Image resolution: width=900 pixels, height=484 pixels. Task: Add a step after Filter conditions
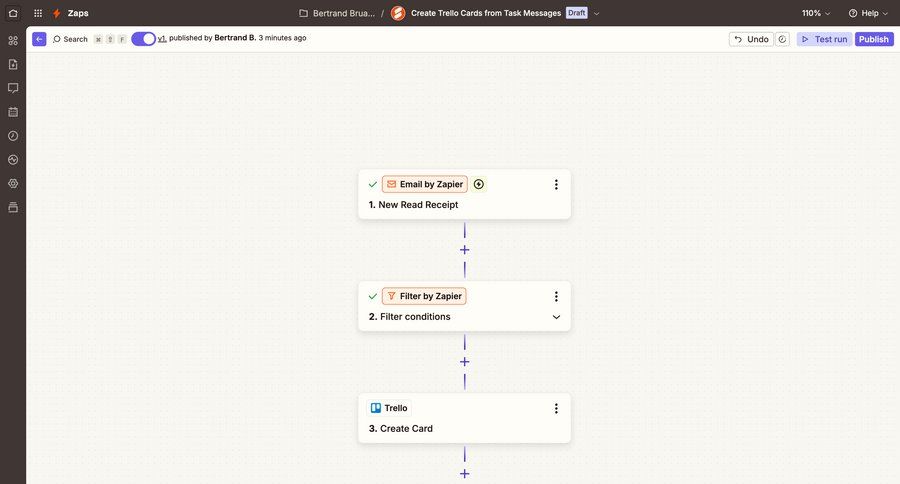[x=464, y=362]
